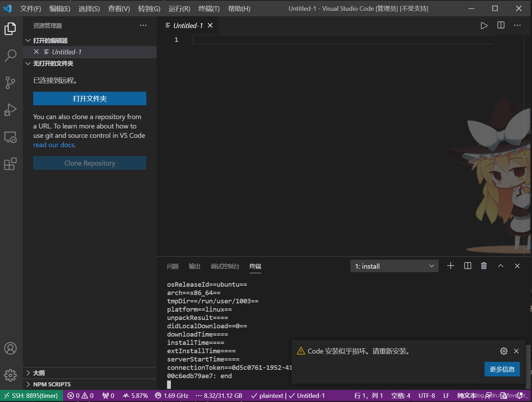Close the terminal panel
The image size is (532, 402).
(x=517, y=266)
